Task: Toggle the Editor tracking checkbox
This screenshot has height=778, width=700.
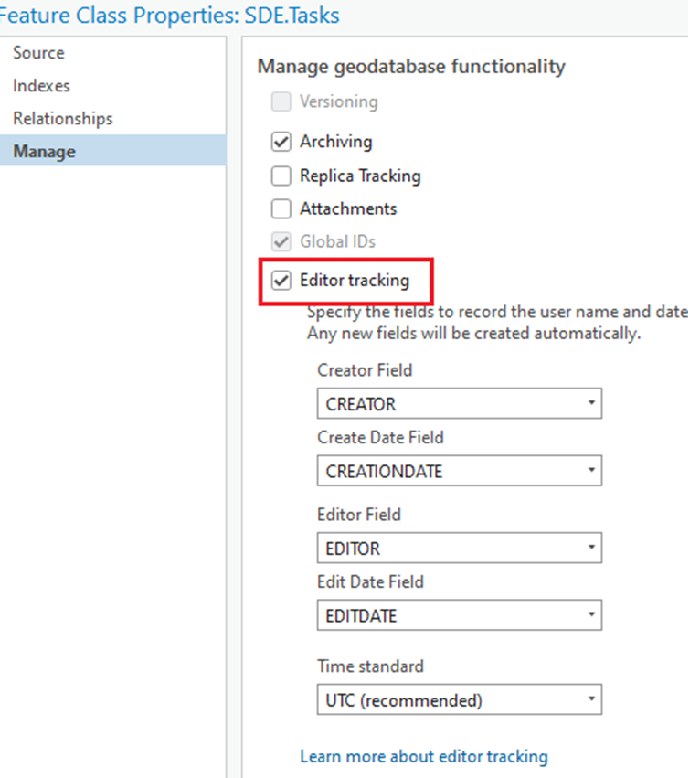Action: coord(281,281)
